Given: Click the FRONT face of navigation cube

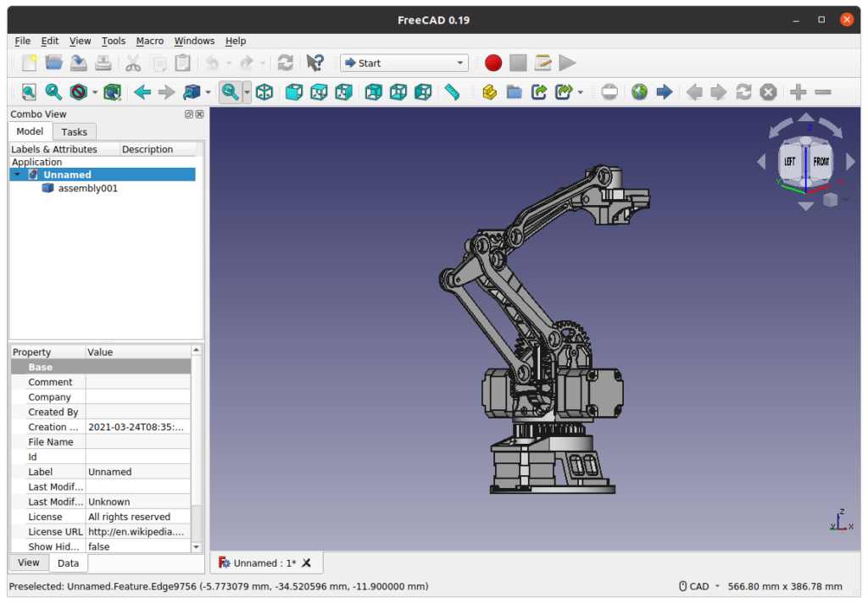Looking at the screenshot, I should [821, 162].
